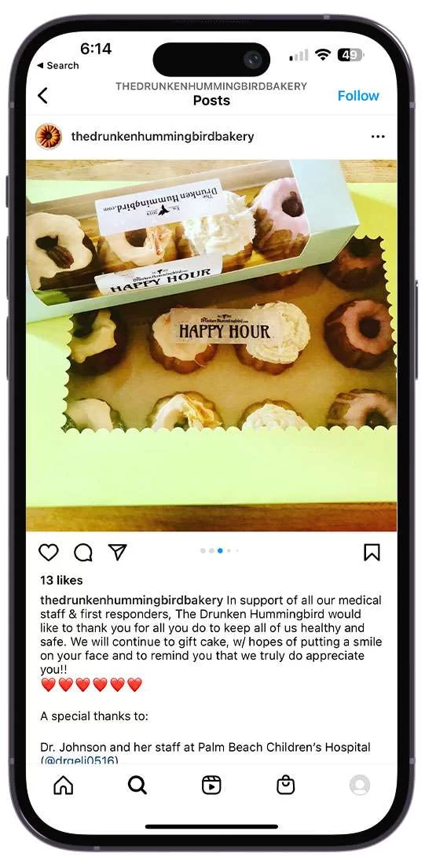The image size is (425, 868).
Task: Go to the Home tab
Action: point(63,785)
